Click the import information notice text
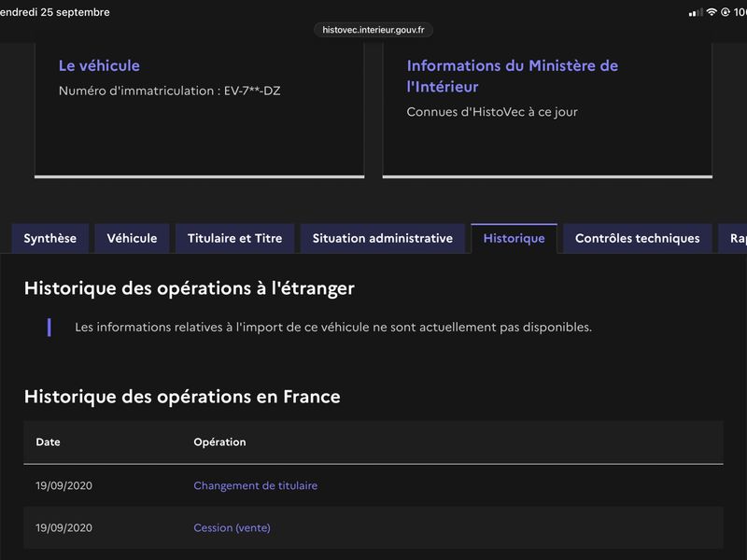Viewport: 747px width, 560px height. click(x=333, y=328)
